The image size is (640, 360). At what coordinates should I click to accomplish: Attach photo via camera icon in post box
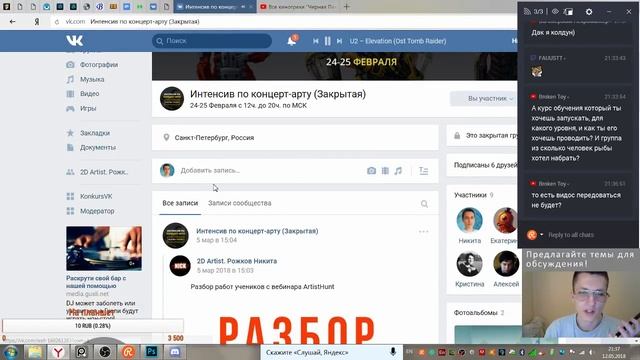click(371, 171)
